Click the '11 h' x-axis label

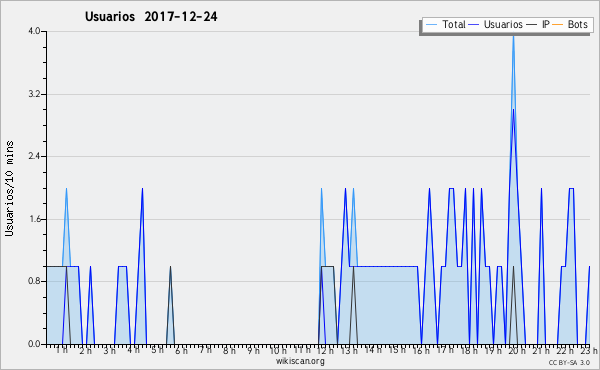pos(302,350)
